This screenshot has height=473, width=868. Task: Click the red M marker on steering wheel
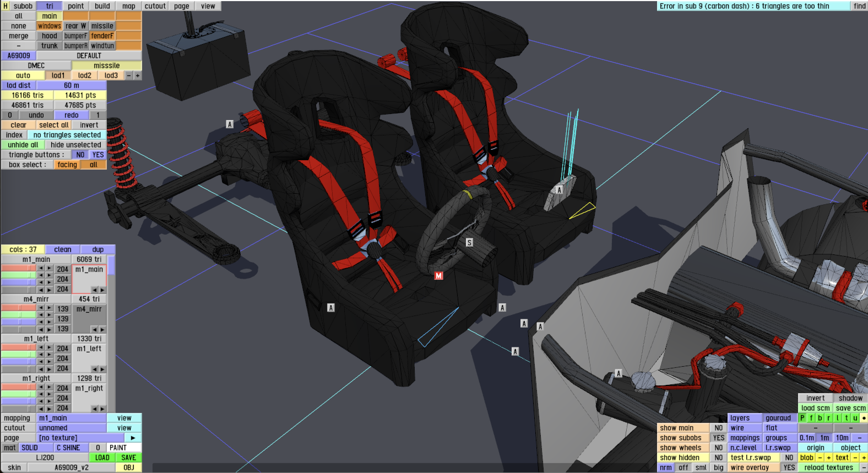coord(438,276)
